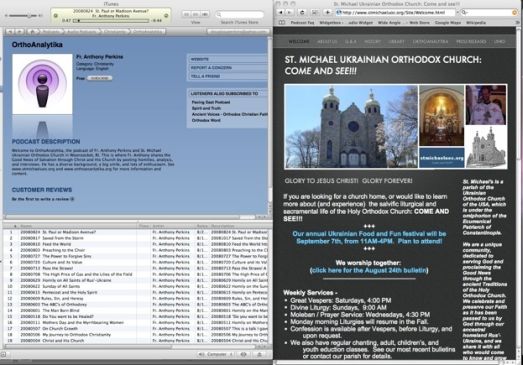Screen dimensions: 523x365
Task: Click the large purple podcast artwork
Action: point(42,84)
